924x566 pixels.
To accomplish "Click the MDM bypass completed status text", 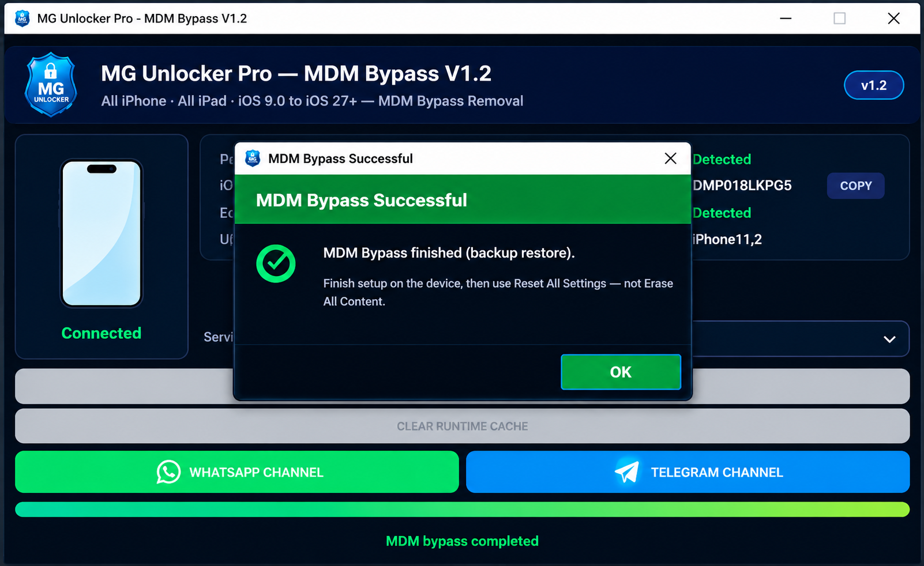I will point(462,541).
